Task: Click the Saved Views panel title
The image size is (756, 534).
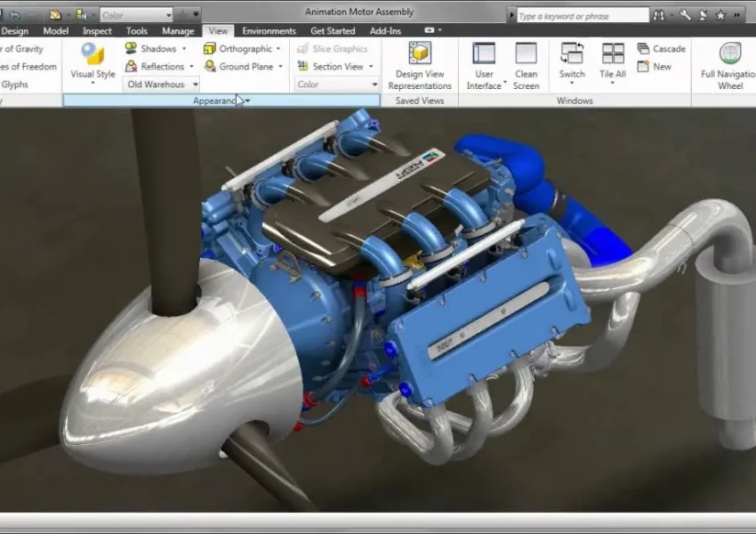Action: (420, 101)
